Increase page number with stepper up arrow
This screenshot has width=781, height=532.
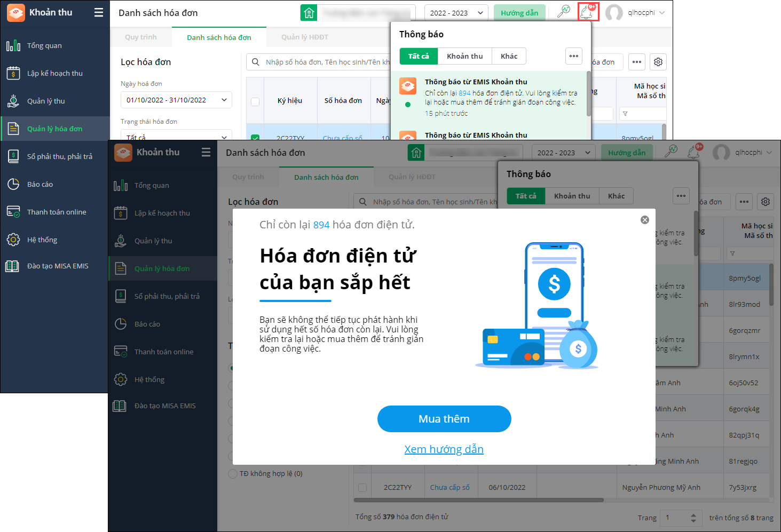click(693, 515)
